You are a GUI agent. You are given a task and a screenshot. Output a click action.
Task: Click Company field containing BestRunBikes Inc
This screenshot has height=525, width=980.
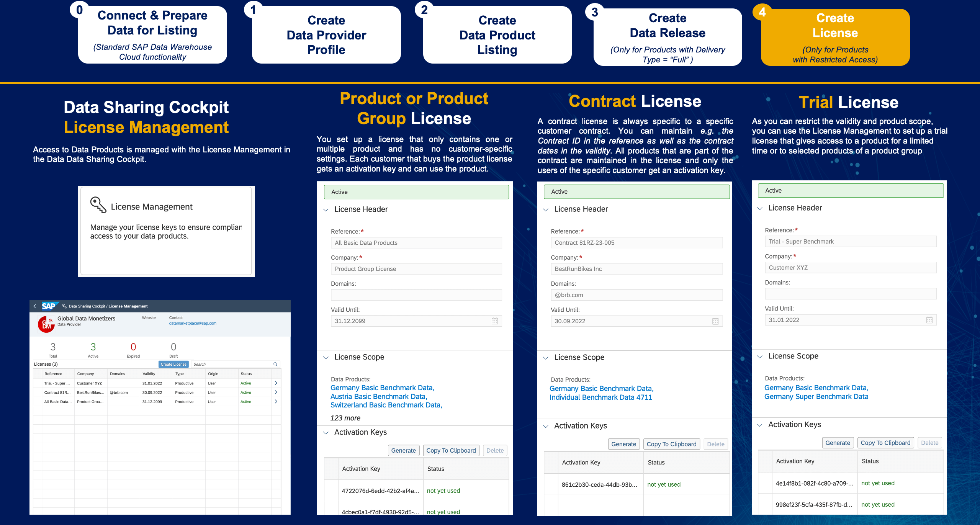click(636, 268)
